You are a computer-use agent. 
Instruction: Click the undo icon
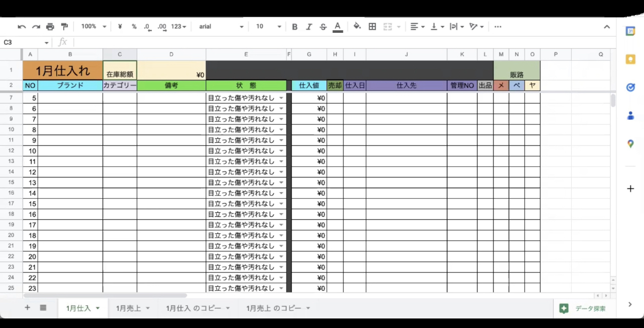(x=22, y=27)
